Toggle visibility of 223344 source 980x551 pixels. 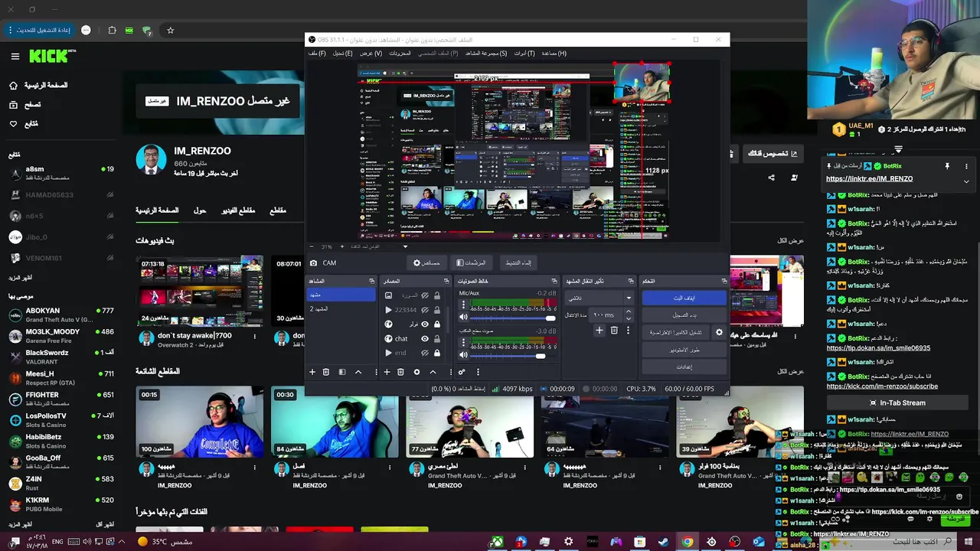425,310
